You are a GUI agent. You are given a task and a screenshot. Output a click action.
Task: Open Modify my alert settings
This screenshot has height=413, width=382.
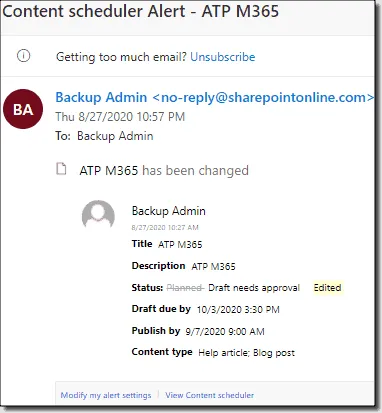(106, 395)
